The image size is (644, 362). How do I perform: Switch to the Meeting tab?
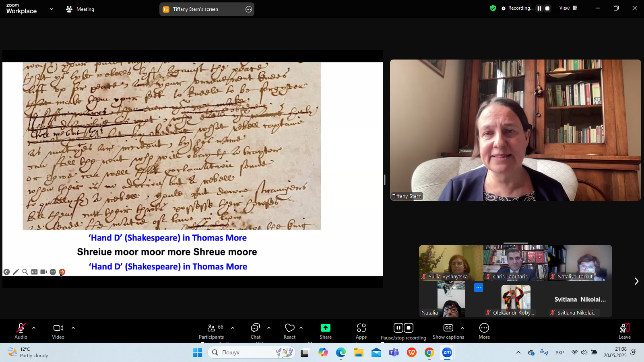(x=80, y=9)
